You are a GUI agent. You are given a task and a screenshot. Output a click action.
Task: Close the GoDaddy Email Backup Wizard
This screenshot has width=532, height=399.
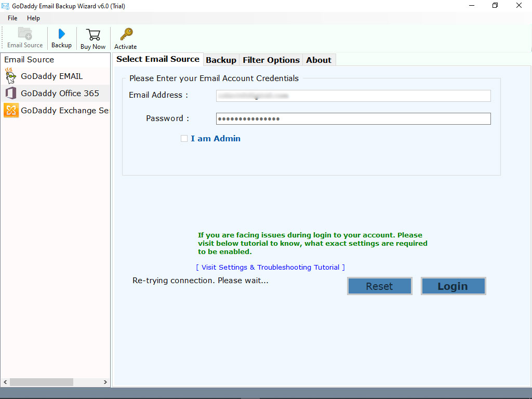pos(519,5)
